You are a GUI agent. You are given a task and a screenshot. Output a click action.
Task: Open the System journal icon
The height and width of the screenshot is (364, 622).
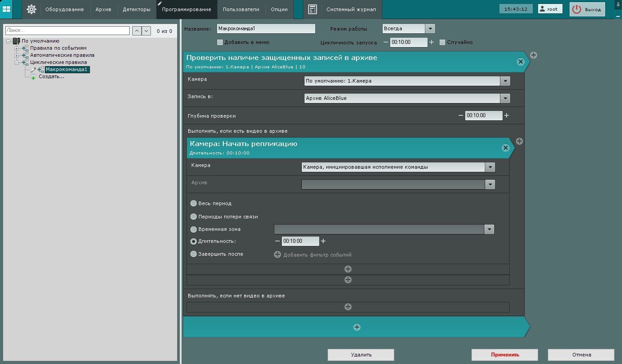[313, 9]
